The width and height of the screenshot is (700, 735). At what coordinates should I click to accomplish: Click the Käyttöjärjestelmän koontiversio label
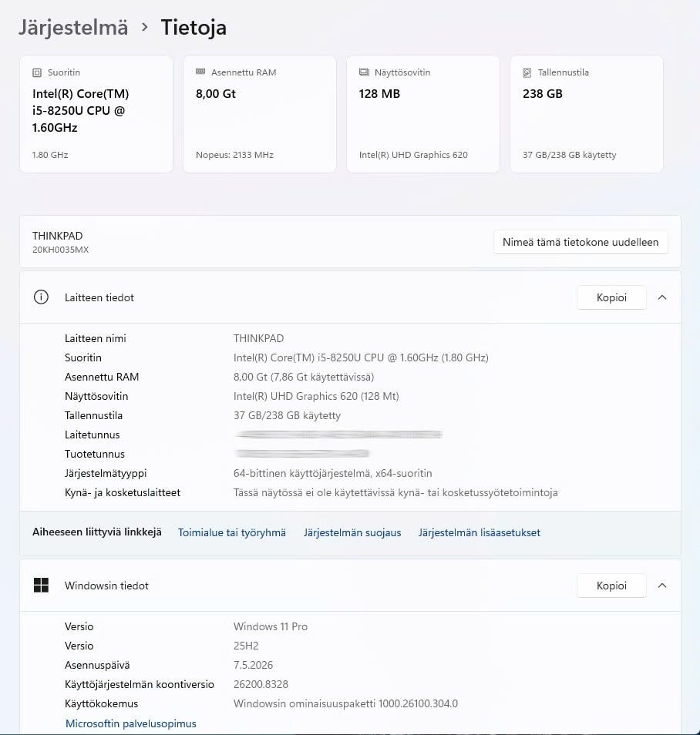pyautogui.click(x=140, y=684)
